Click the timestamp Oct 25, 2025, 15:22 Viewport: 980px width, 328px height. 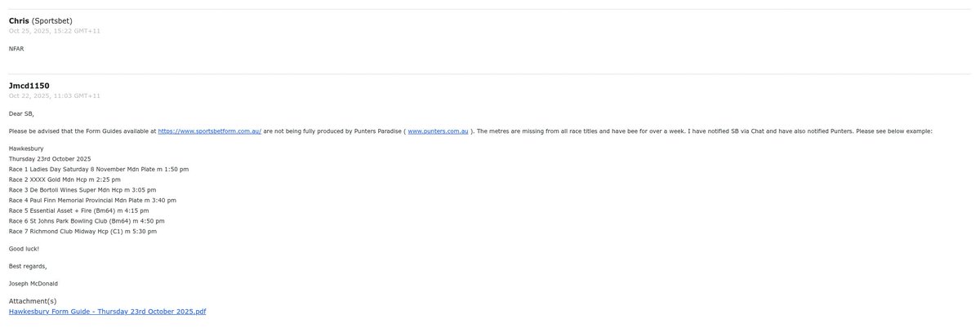(x=55, y=31)
